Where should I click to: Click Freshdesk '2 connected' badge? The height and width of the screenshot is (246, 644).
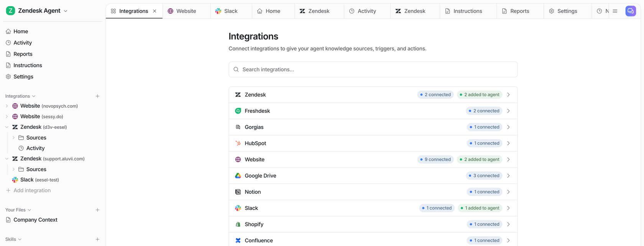[x=484, y=111]
